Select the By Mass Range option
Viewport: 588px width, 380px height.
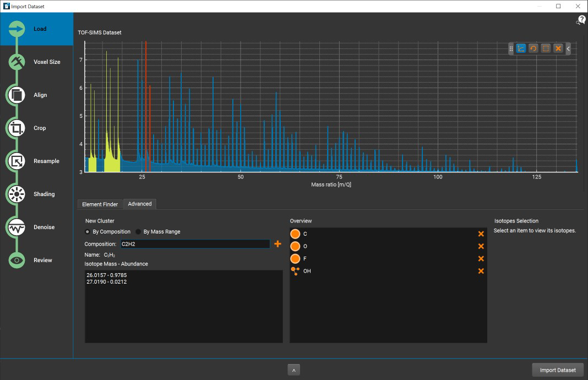(139, 232)
